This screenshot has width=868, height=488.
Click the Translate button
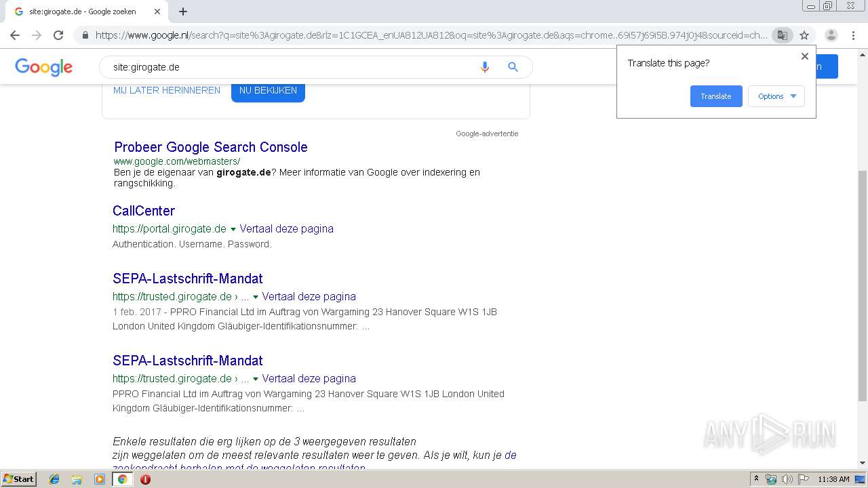716,96
